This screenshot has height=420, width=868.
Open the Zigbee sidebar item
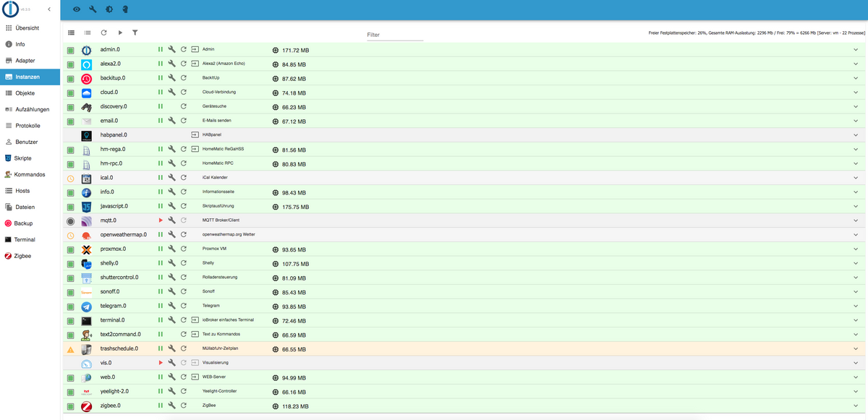tap(30, 256)
